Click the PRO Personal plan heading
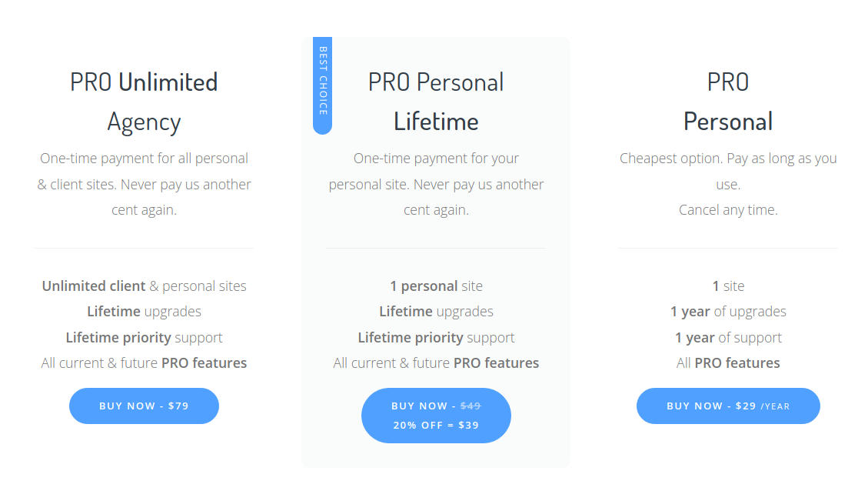868x481 pixels. coord(728,102)
